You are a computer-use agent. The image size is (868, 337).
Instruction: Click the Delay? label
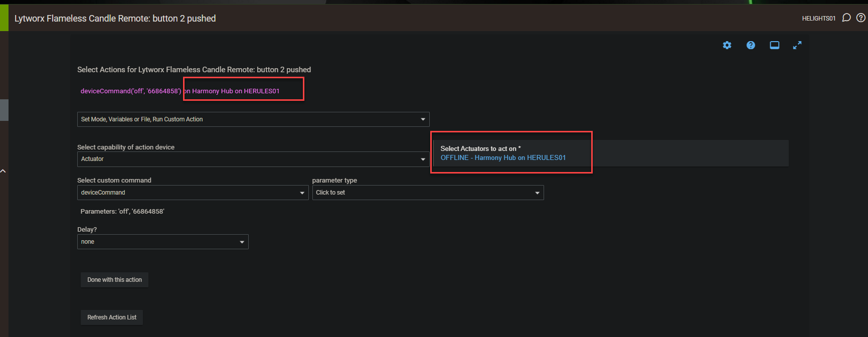87,229
